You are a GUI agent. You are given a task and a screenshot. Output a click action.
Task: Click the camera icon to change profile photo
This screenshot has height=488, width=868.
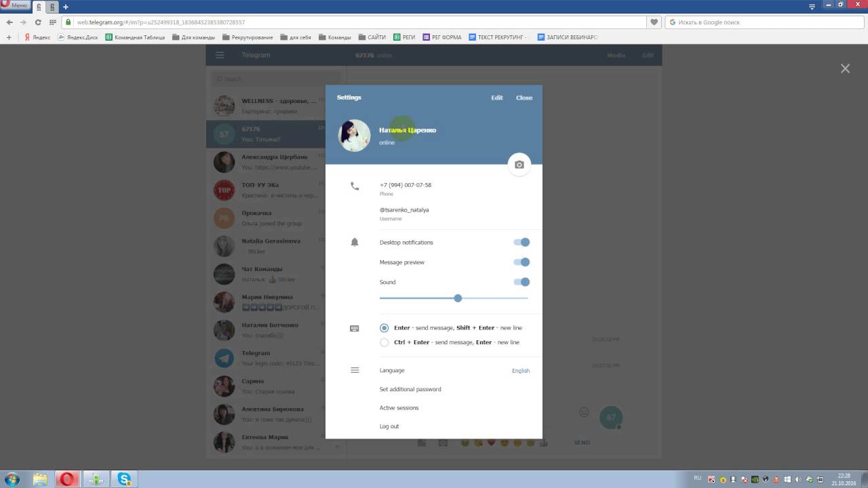(519, 165)
